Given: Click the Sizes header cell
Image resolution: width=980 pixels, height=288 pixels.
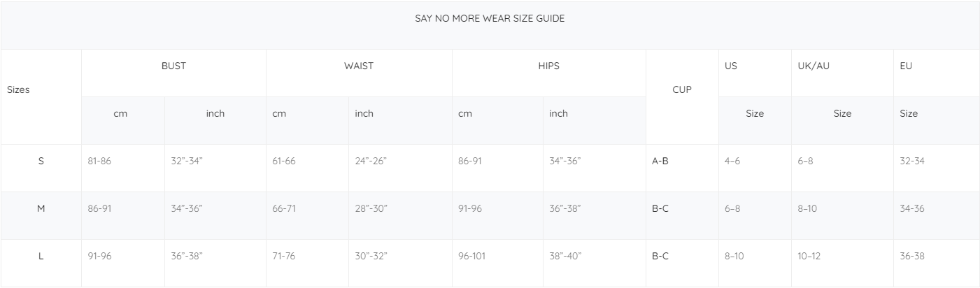Looking at the screenshot, I should point(18,90).
